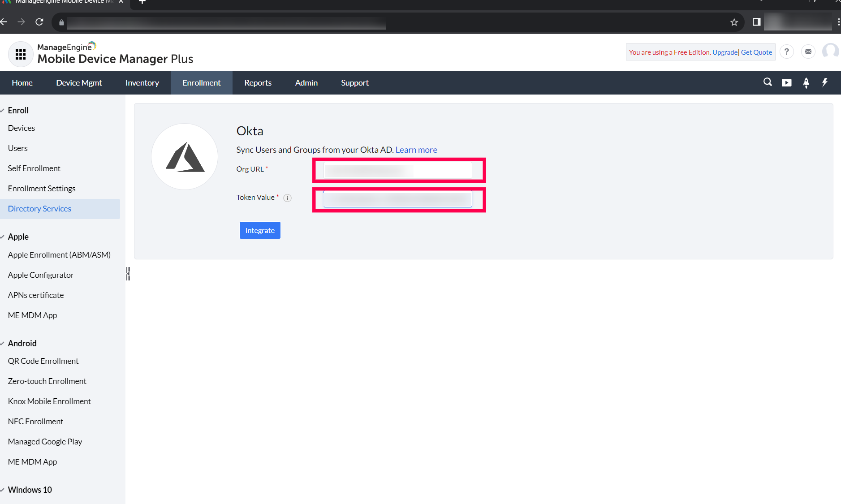The width and height of the screenshot is (841, 504).
Task: Open Knox Mobile Enrollment
Action: pyautogui.click(x=49, y=401)
